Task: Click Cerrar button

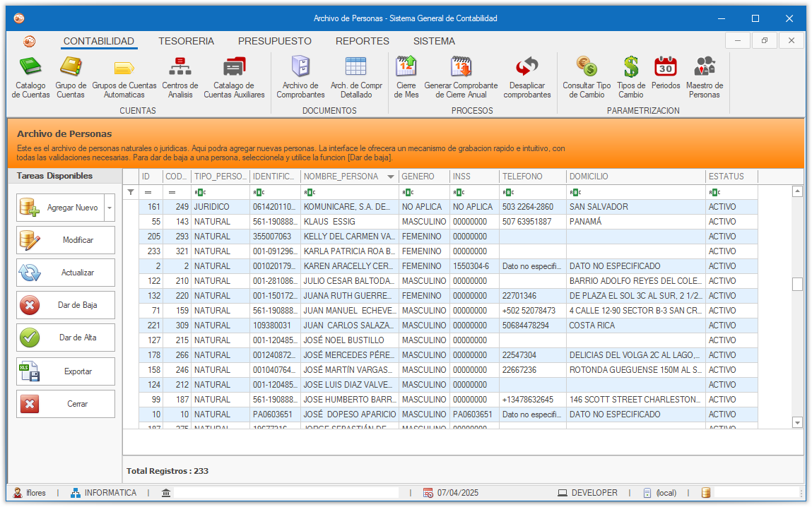Action: tap(66, 404)
